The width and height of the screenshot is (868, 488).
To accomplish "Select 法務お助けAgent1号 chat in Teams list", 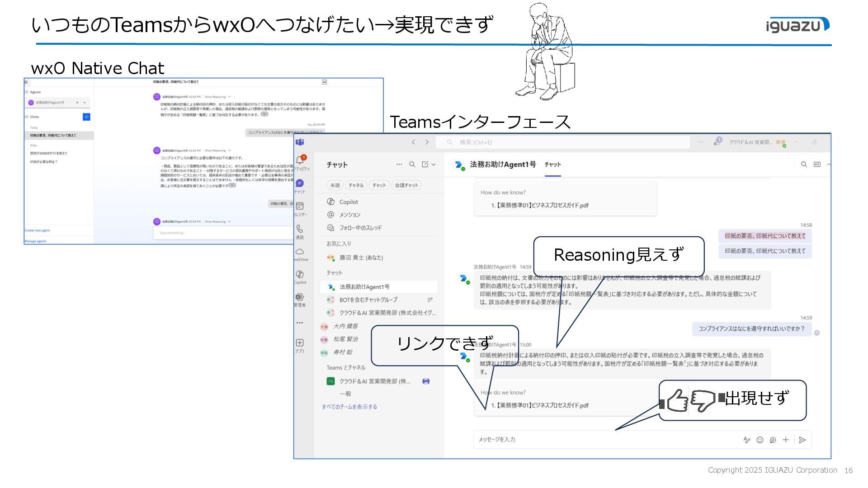I will 379,287.
